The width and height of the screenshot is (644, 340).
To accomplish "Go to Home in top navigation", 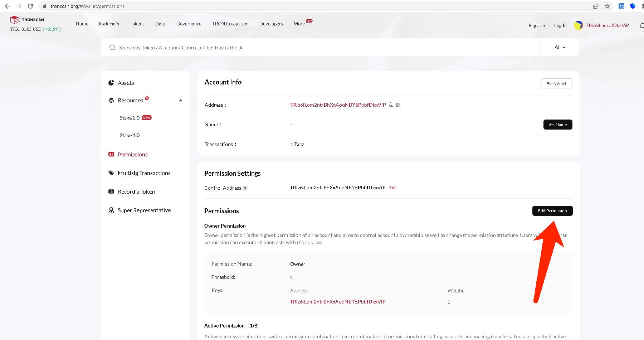I will [82, 24].
